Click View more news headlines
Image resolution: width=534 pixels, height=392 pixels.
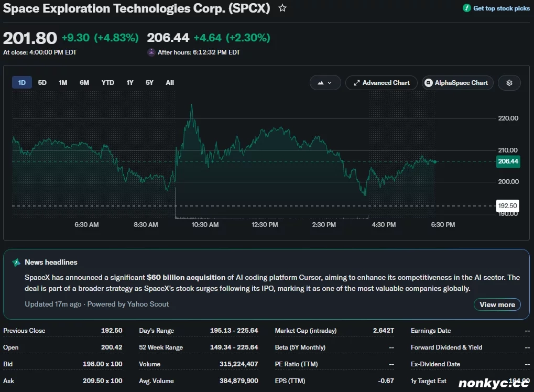tap(497, 305)
